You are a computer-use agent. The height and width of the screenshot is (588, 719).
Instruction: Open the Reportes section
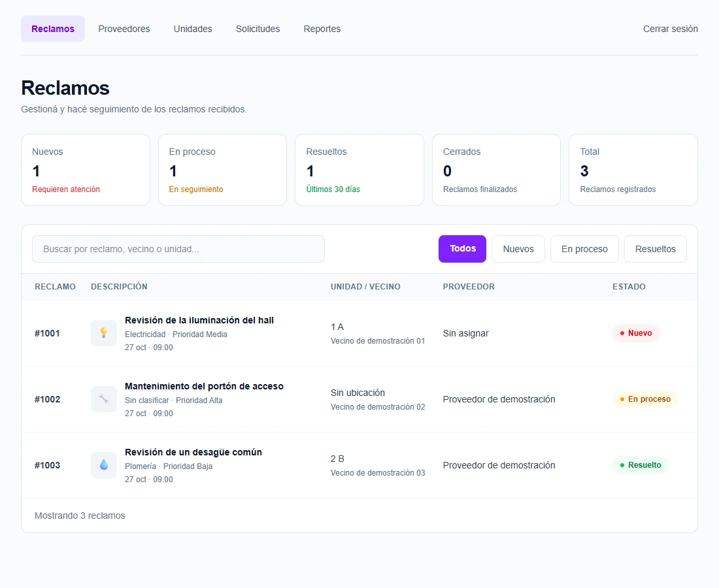[322, 29]
